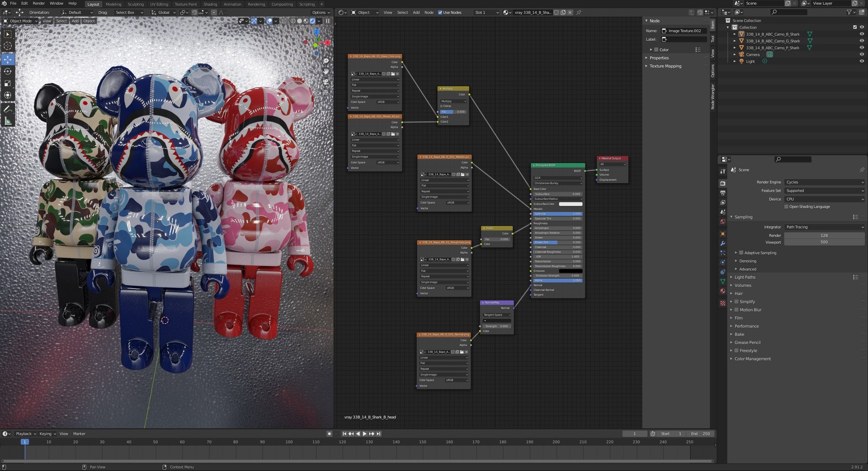The height and width of the screenshot is (471, 868).
Task: Select the Rotate tool
Action: point(8,71)
